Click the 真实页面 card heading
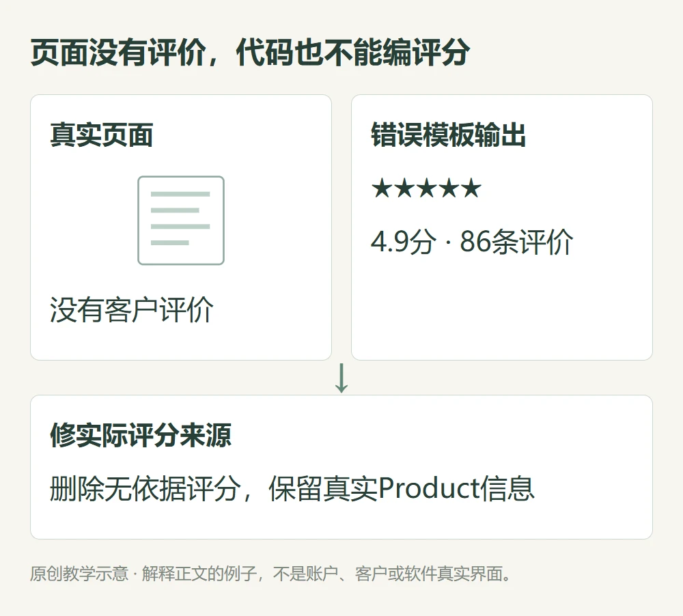Image resolution: width=683 pixels, height=616 pixels. pyautogui.click(x=102, y=135)
